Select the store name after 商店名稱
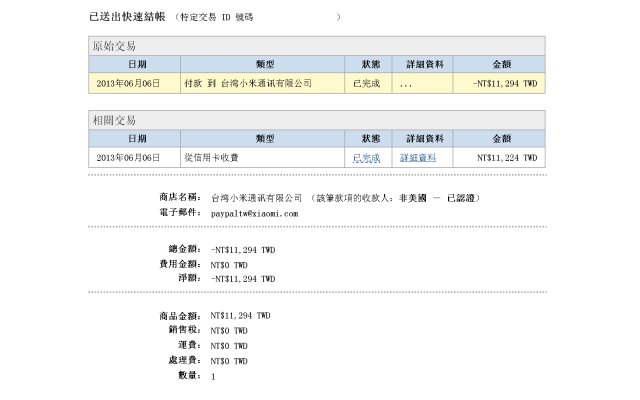Image resolution: width=640 pixels, height=400 pixels. point(256,198)
